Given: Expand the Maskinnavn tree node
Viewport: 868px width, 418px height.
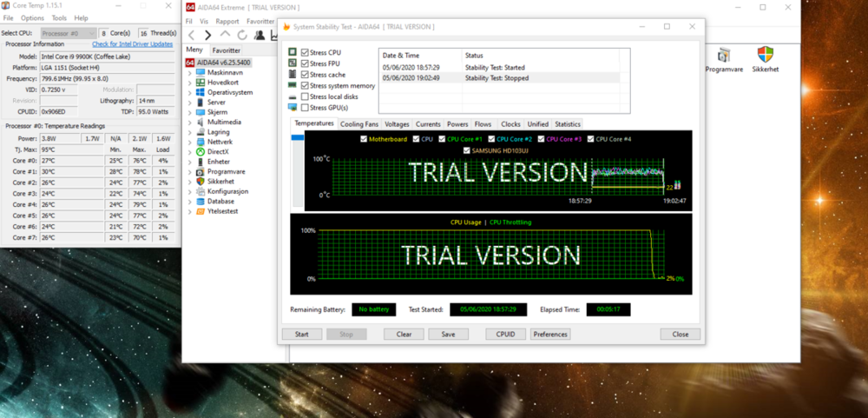Looking at the screenshot, I should tap(190, 73).
